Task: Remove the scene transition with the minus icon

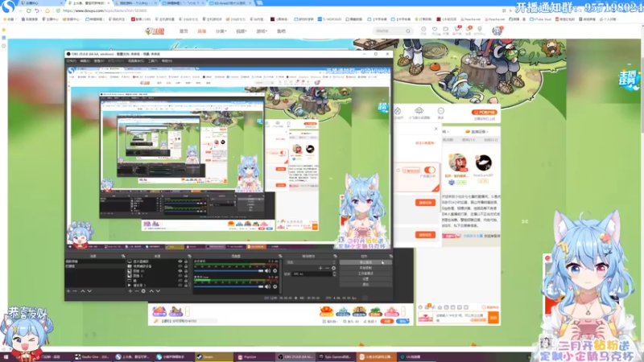Action: click(x=327, y=268)
